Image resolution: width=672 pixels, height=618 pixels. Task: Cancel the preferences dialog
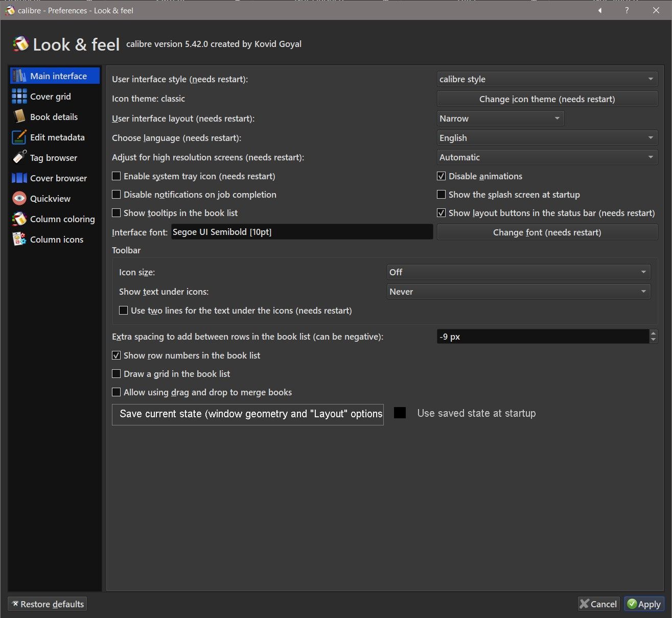coord(598,604)
